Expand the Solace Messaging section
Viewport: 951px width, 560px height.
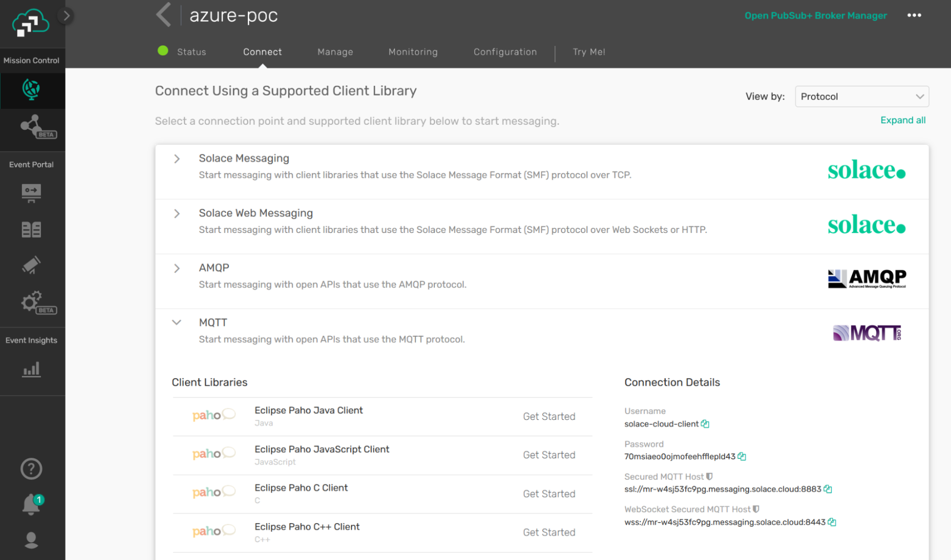click(x=177, y=159)
